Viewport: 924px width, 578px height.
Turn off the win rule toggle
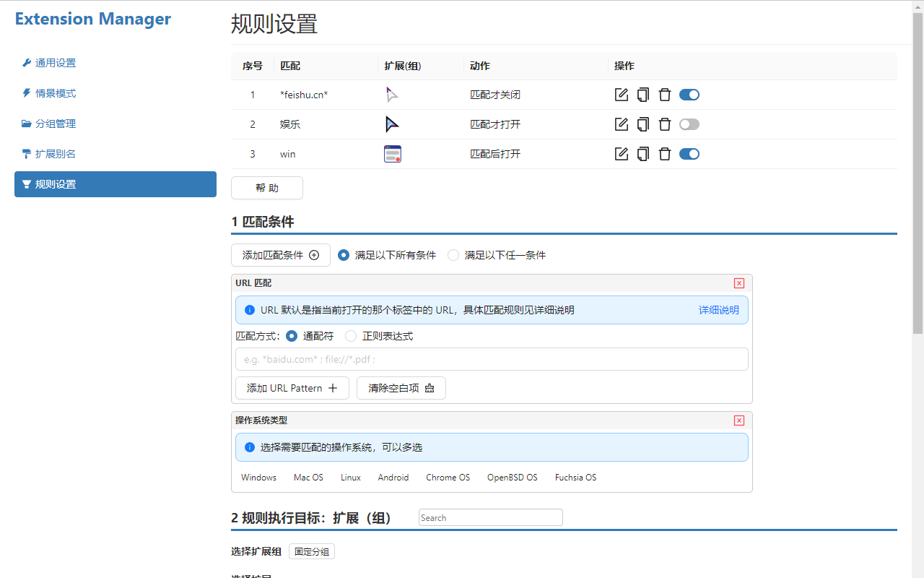[689, 154]
